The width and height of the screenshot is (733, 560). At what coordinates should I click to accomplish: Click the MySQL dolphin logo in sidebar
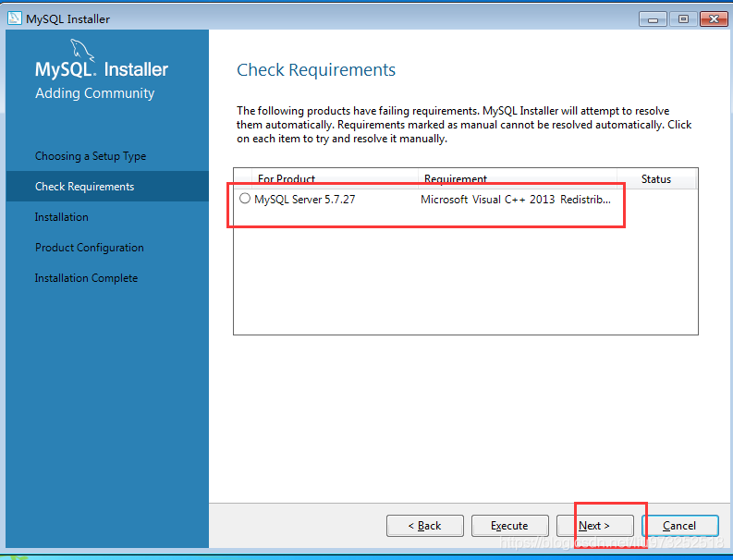coord(82,51)
